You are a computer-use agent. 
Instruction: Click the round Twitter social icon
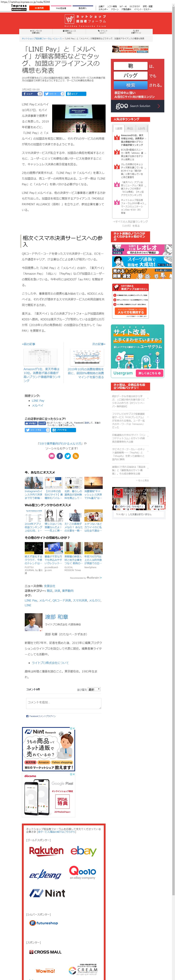[68, 456]
